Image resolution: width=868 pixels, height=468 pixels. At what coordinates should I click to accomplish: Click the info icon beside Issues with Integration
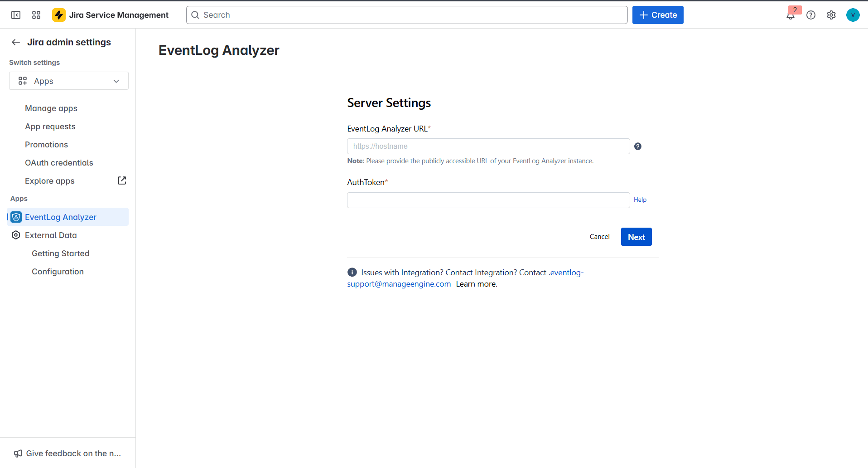coord(352,272)
